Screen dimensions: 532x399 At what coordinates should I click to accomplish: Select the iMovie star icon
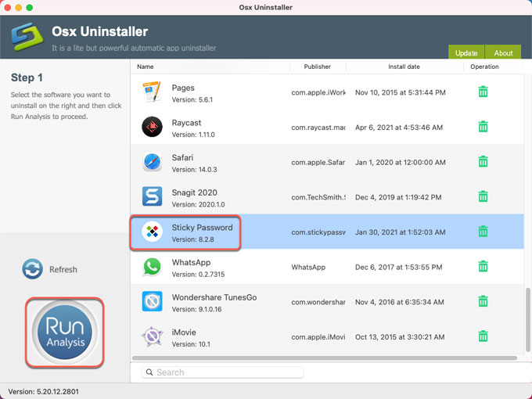[152, 336]
